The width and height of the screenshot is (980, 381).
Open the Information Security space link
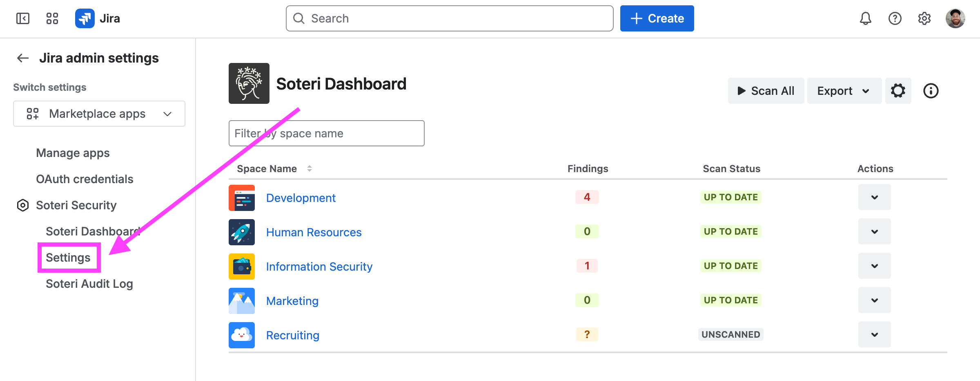tap(319, 267)
